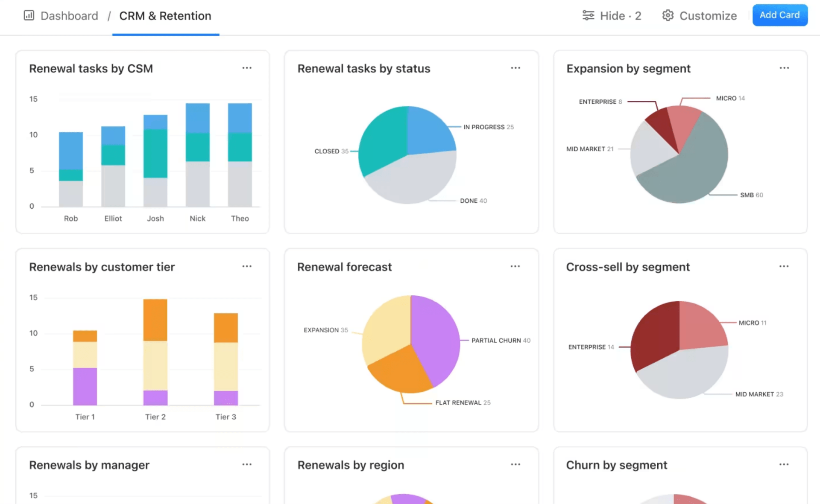820x504 pixels.
Task: Open the Dashboard breadcrumb link
Action: [x=69, y=15]
